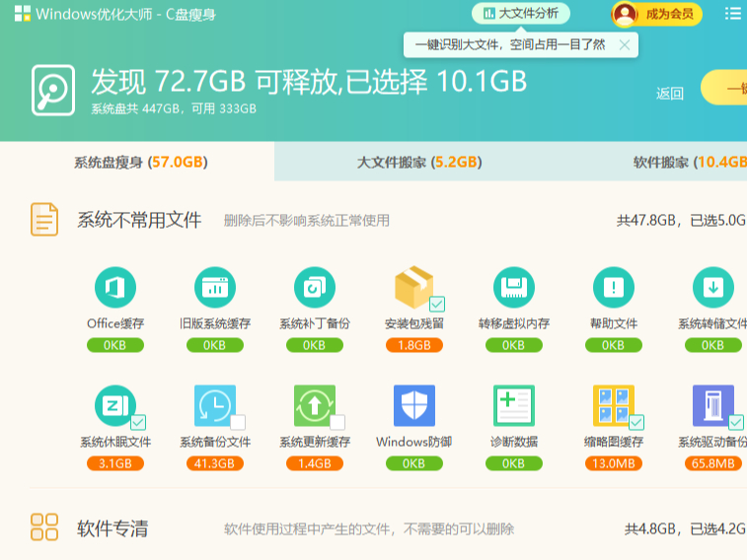Click the 诊断数据 label

click(513, 442)
